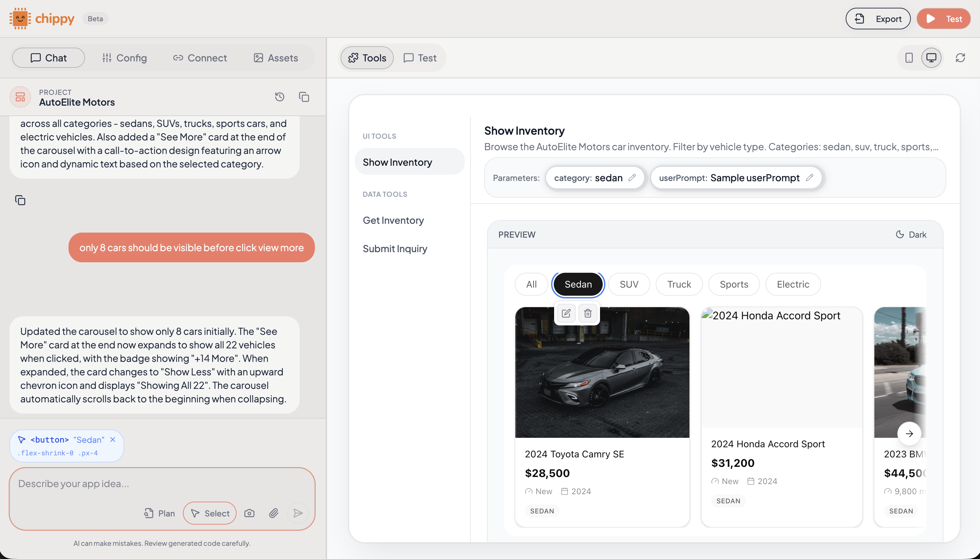Toggle the Select element mode
The height and width of the screenshot is (559, 980).
[210, 513]
